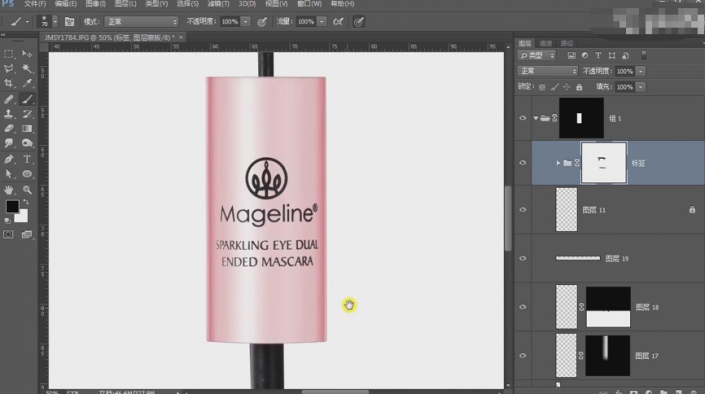705x394 pixels.
Task: Select the Blur tool
Action: point(9,143)
